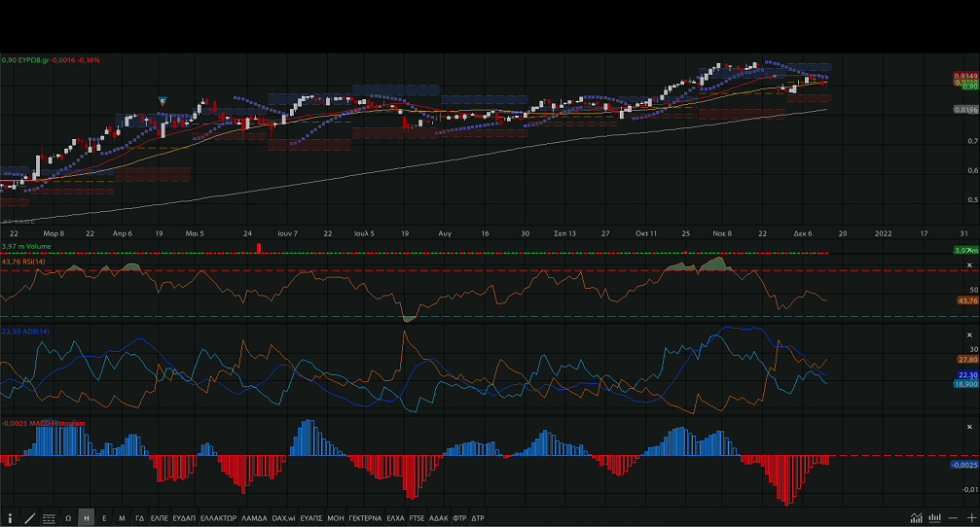Close the Volume indicator panel

[x=968, y=250]
